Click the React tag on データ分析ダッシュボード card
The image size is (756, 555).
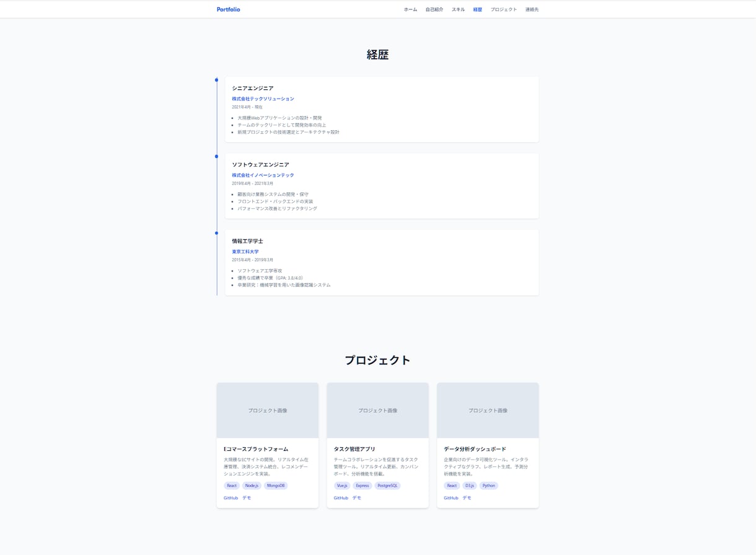pyautogui.click(x=452, y=486)
